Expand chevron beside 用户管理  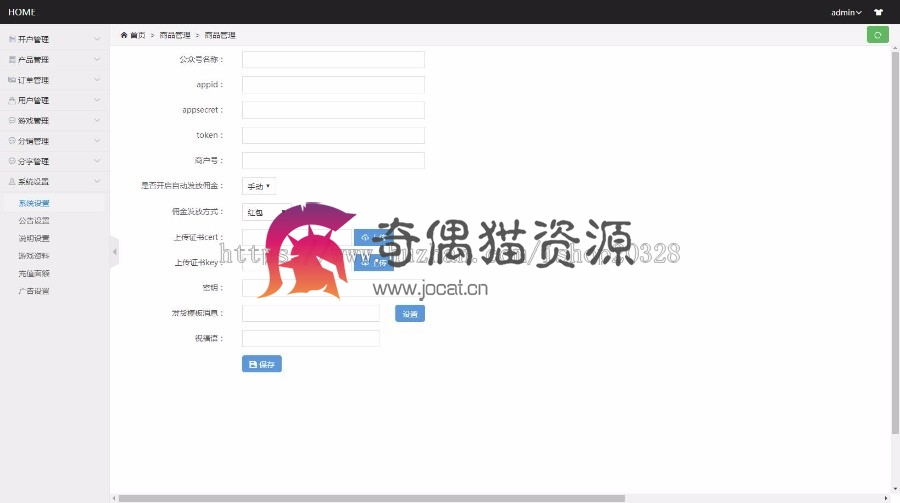(97, 100)
